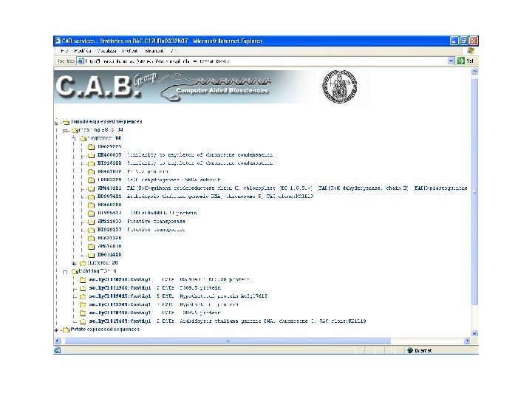Click the vertical scrollbar thumb
The height and width of the screenshot is (399, 532).
pyautogui.click(x=474, y=192)
